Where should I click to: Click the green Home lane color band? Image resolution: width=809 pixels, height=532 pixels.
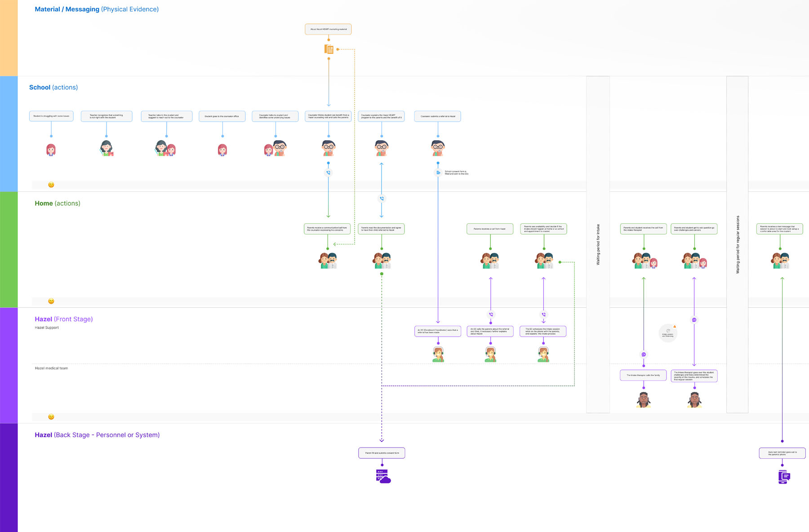[x=9, y=249]
